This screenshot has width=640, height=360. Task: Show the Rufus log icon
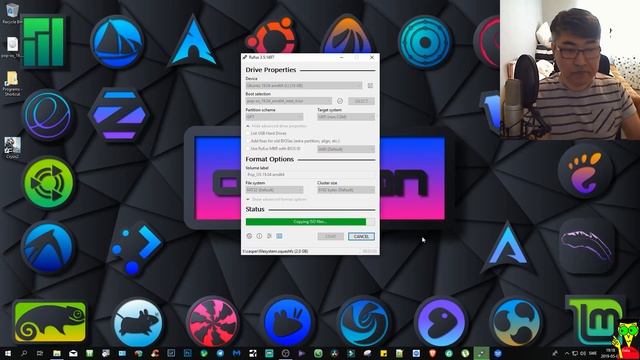[x=279, y=236]
